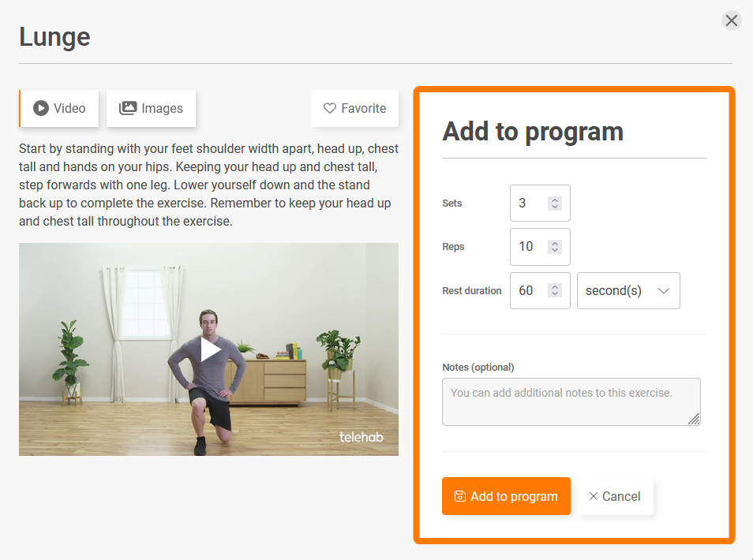Click the Add to program button
This screenshot has height=560, width=753.
(506, 496)
